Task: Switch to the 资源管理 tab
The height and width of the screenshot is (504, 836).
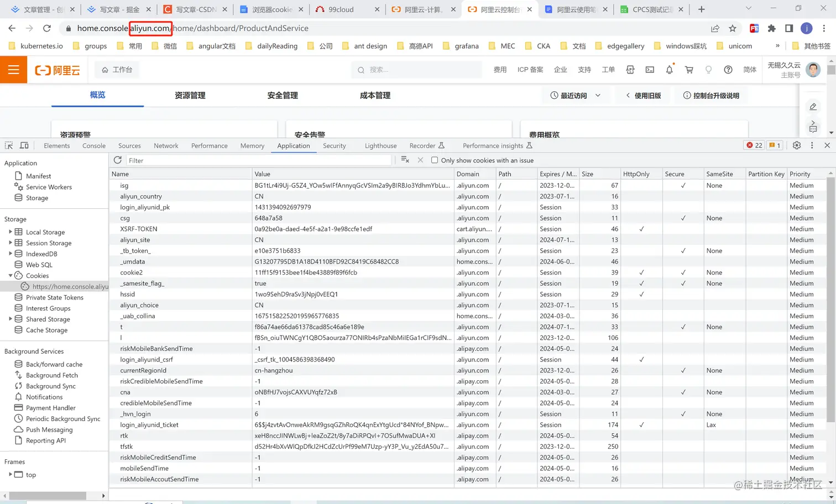Action: tap(190, 96)
